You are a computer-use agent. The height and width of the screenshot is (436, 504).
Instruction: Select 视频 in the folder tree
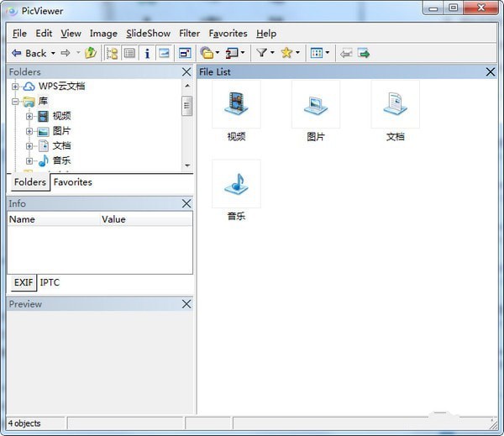[x=61, y=116]
